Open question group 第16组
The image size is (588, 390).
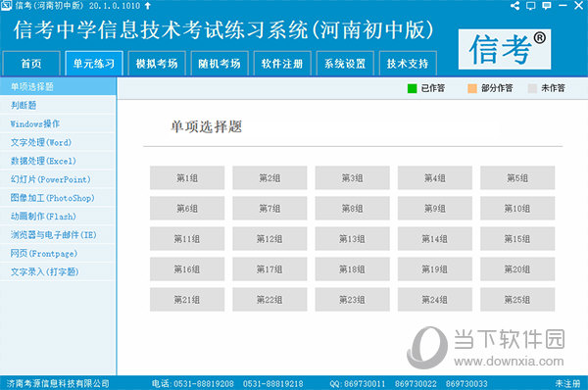click(x=187, y=268)
